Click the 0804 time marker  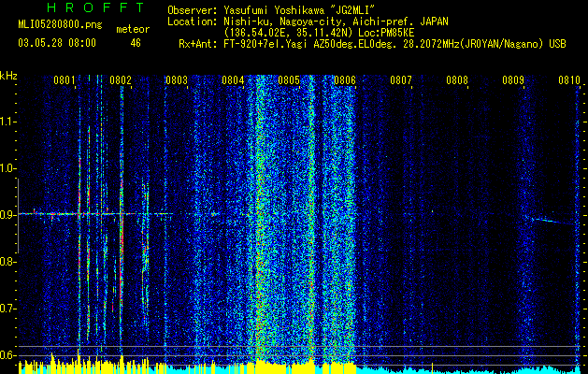click(233, 80)
